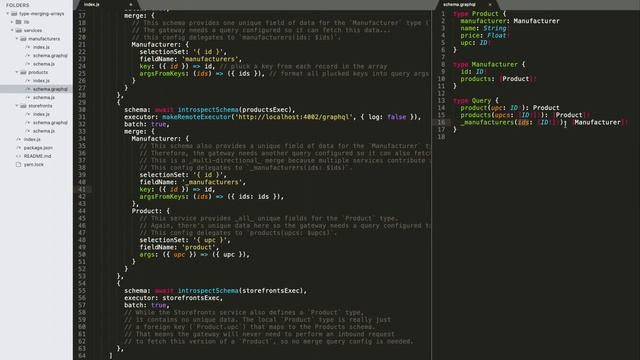Click the storefronts folder icon
The width and height of the screenshot is (640, 360).
23,106
